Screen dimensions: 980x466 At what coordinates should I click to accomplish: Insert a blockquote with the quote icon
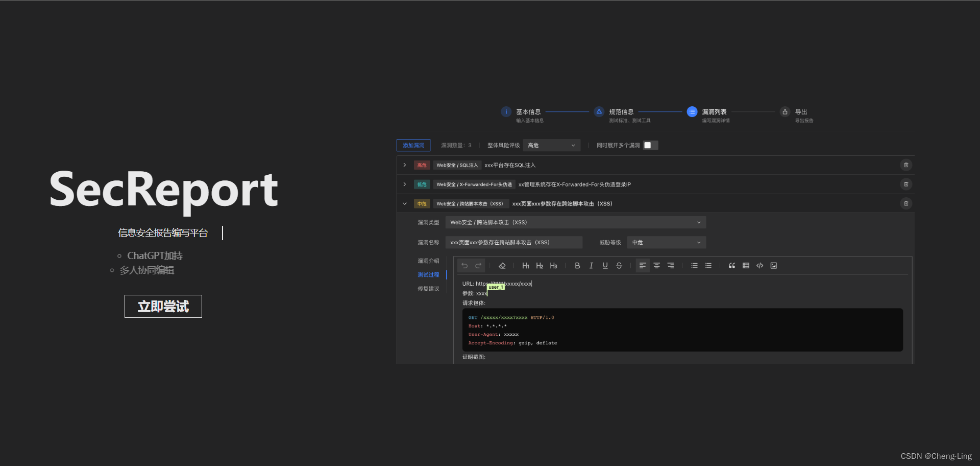(732, 266)
